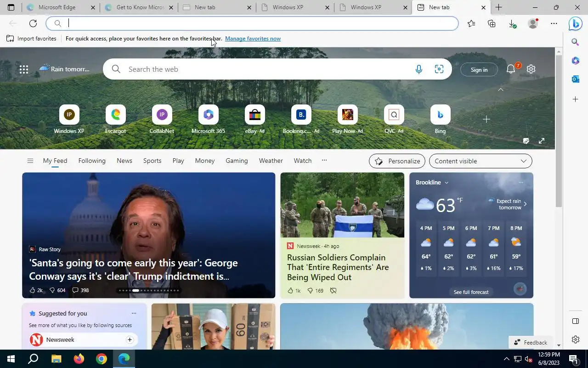Follow Newsweek with the plus button
Viewport: 588px width, 368px height.
[x=130, y=339]
